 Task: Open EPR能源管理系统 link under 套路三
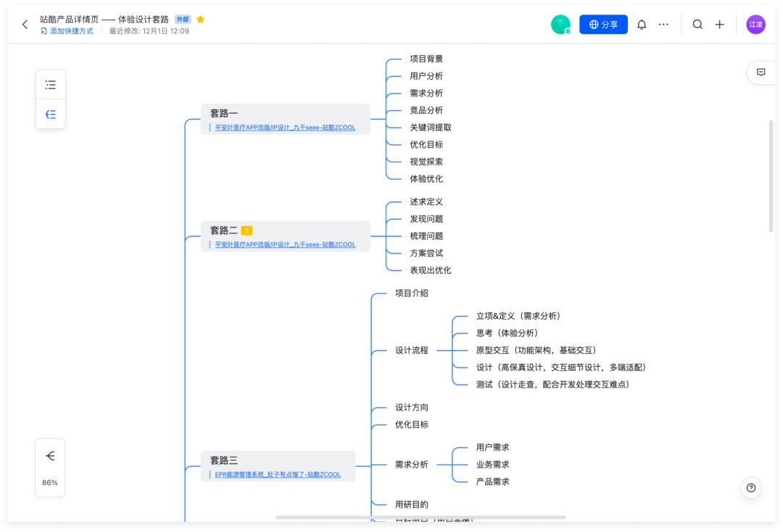pyautogui.click(x=278, y=475)
